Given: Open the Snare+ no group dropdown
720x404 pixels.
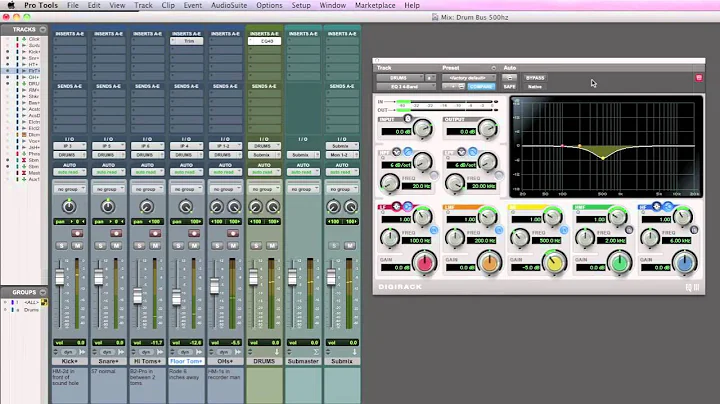Looking at the screenshot, I should [x=108, y=189].
